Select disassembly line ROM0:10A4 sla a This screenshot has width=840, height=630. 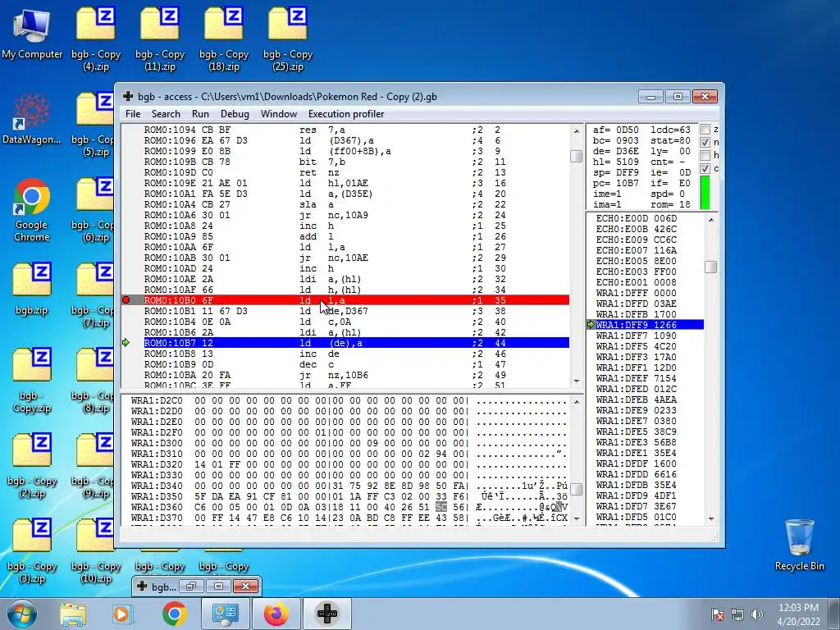coord(356,204)
